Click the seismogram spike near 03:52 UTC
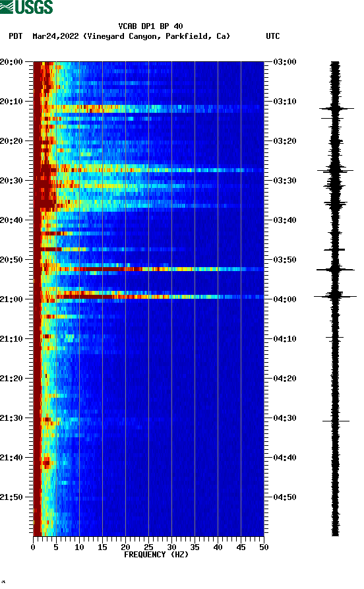364x589 pixels. pos(335,269)
